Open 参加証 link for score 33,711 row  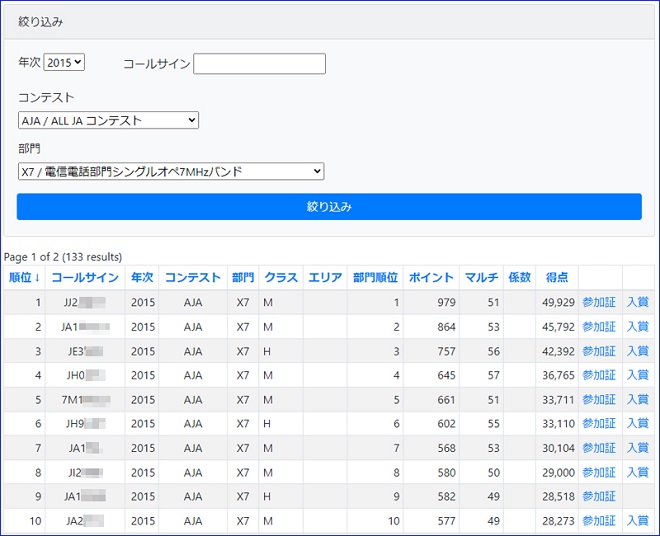(x=599, y=400)
